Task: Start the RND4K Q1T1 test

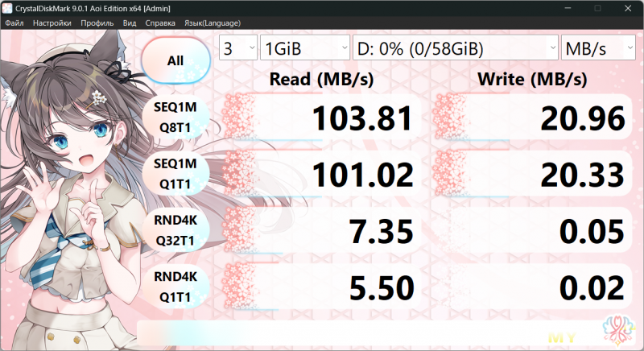Action: 175,287
